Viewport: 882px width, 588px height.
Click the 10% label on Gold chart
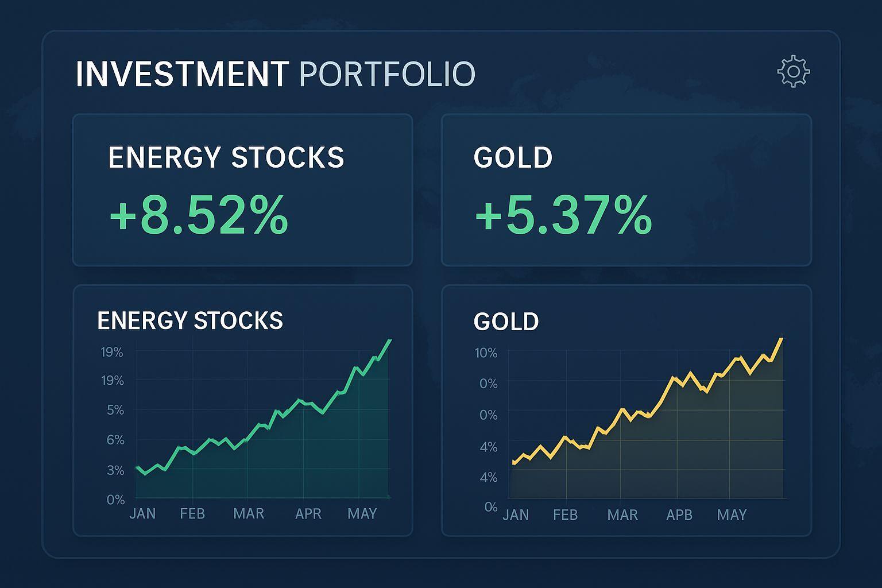[x=486, y=353]
